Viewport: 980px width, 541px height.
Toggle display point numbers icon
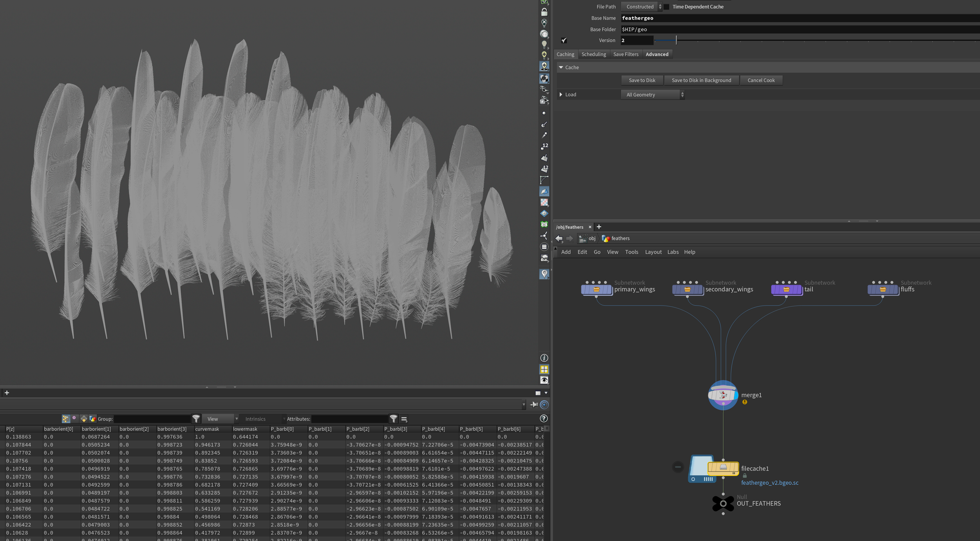(544, 146)
